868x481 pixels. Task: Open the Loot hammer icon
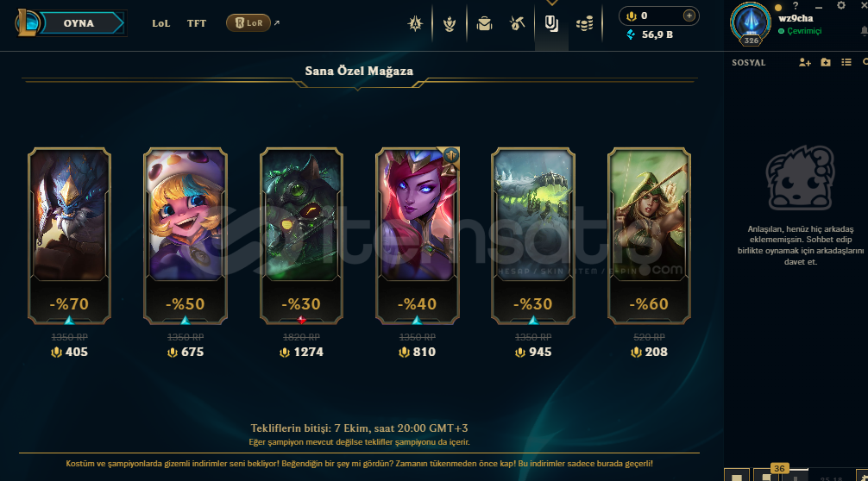517,23
